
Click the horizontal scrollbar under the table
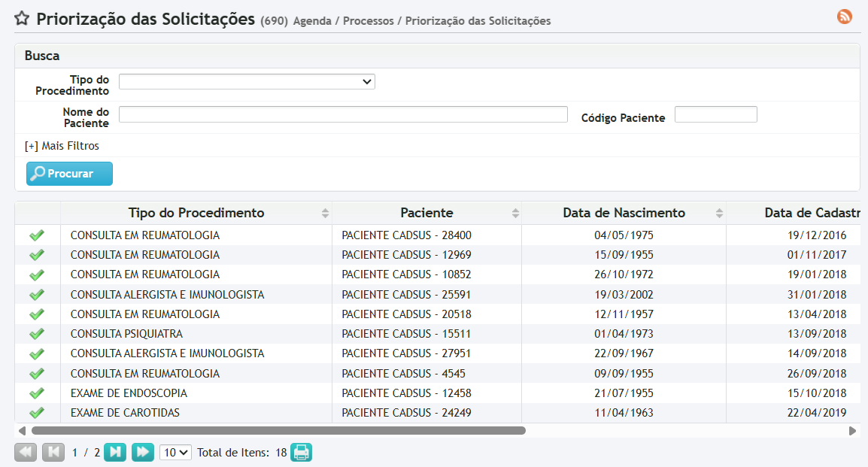[278, 431]
